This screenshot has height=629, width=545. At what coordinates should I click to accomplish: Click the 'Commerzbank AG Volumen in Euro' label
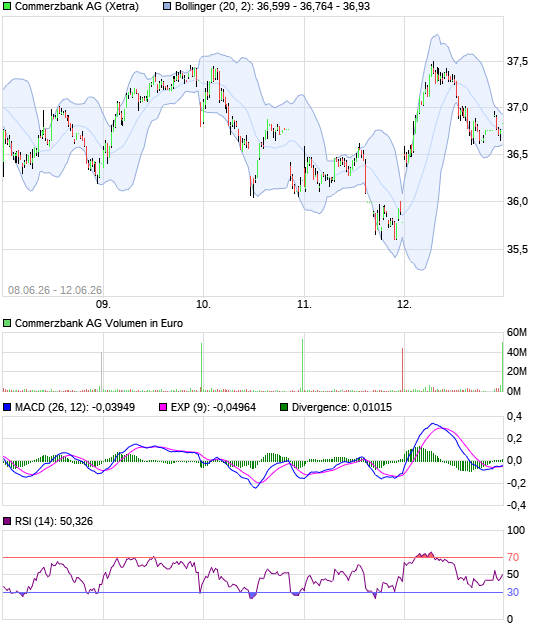[99, 323]
